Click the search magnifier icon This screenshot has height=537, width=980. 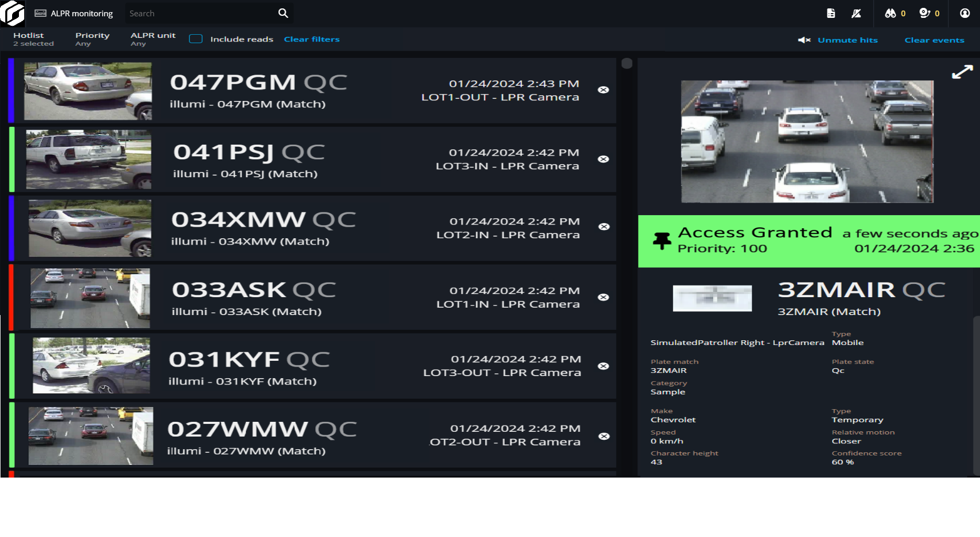click(x=283, y=14)
